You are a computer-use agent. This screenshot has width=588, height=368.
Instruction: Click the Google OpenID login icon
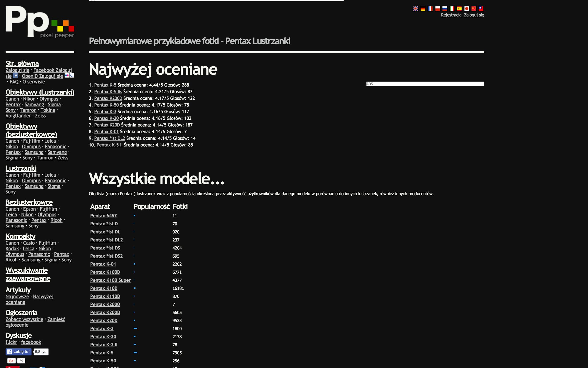72,75
